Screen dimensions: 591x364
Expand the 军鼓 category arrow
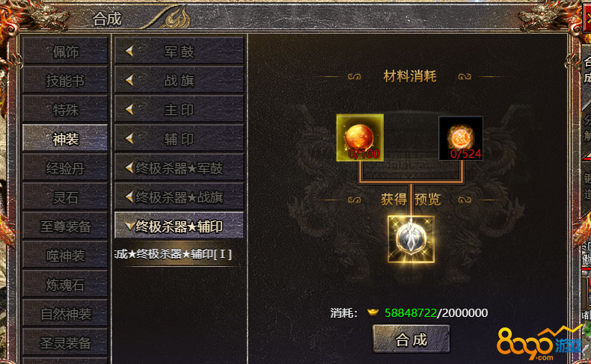coord(129,51)
